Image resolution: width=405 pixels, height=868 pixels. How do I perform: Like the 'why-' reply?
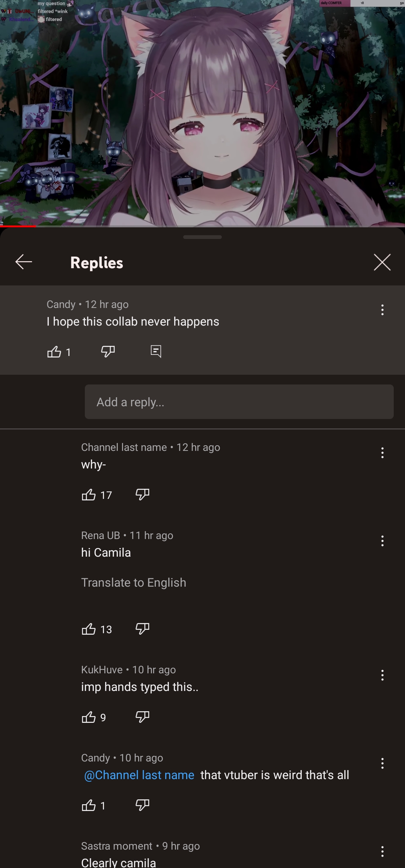(x=89, y=495)
